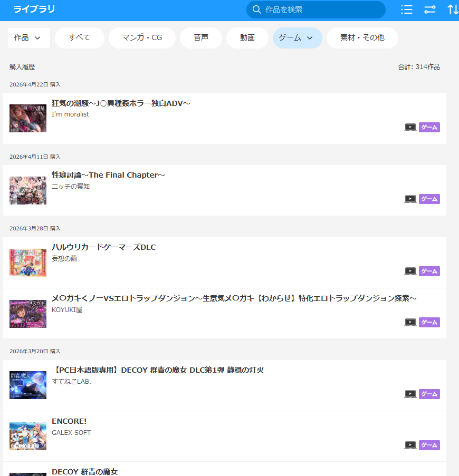Image resolution: width=459 pixels, height=476 pixels.
Task: Click ゲーム tag on ハルウリカードゲーマーズDLC row
Action: coord(429,271)
